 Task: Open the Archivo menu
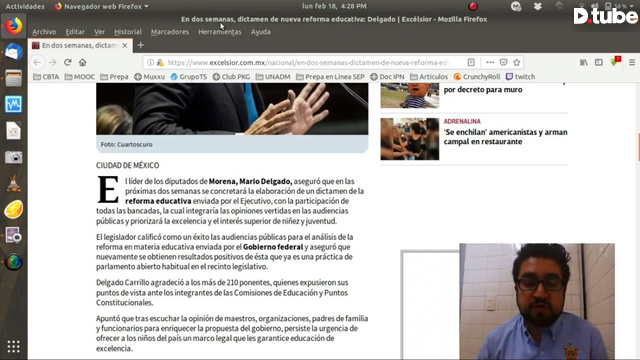(44, 32)
